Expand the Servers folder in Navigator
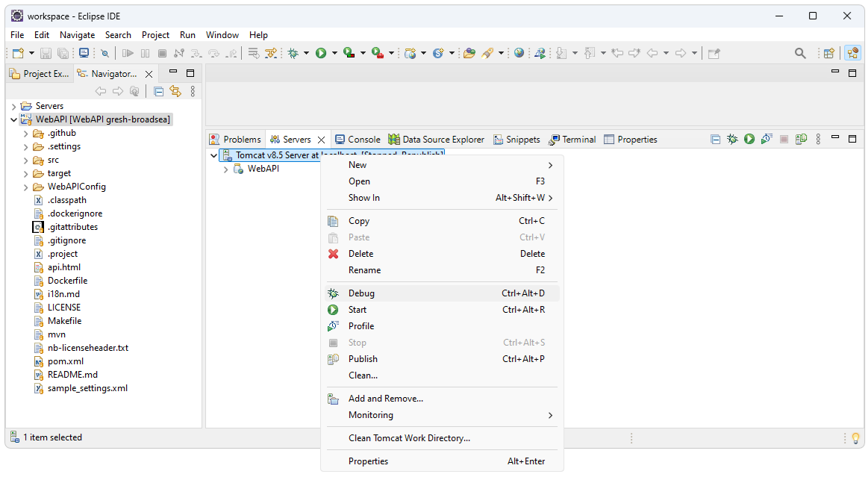Screen dimensions: 868x477 14,106
